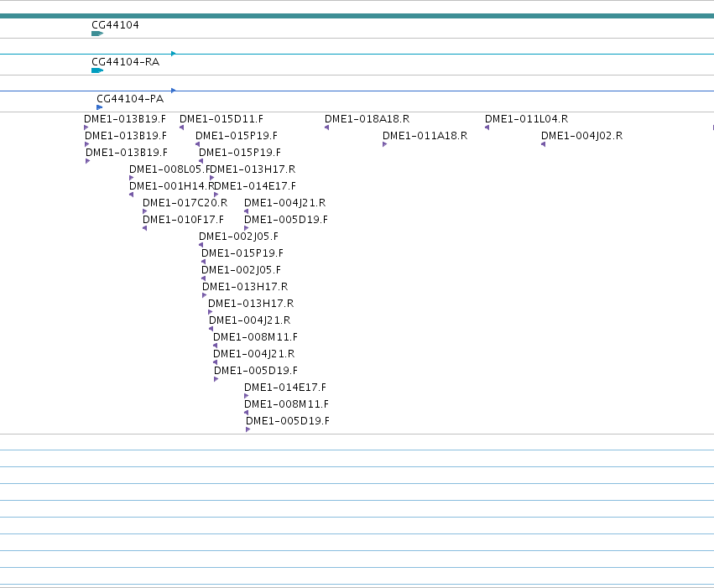
Task: Open the CG44104 gene label
Action: 115,25
